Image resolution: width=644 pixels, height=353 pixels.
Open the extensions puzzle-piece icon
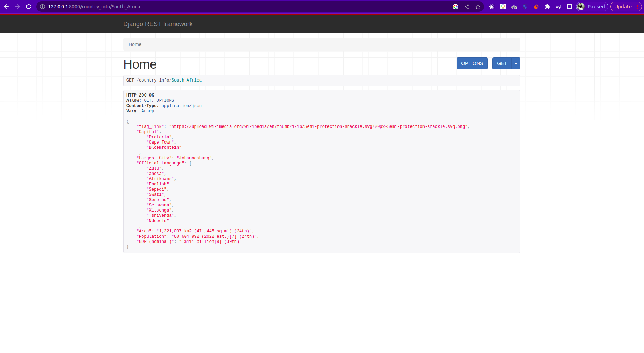click(x=548, y=6)
